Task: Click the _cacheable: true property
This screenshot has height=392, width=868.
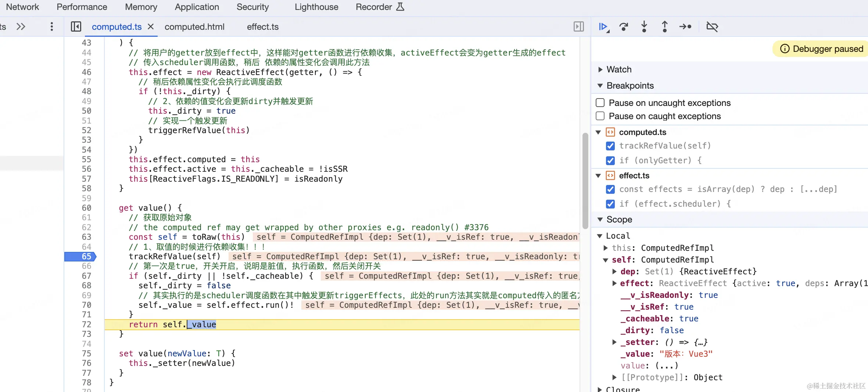Action: tap(660, 318)
